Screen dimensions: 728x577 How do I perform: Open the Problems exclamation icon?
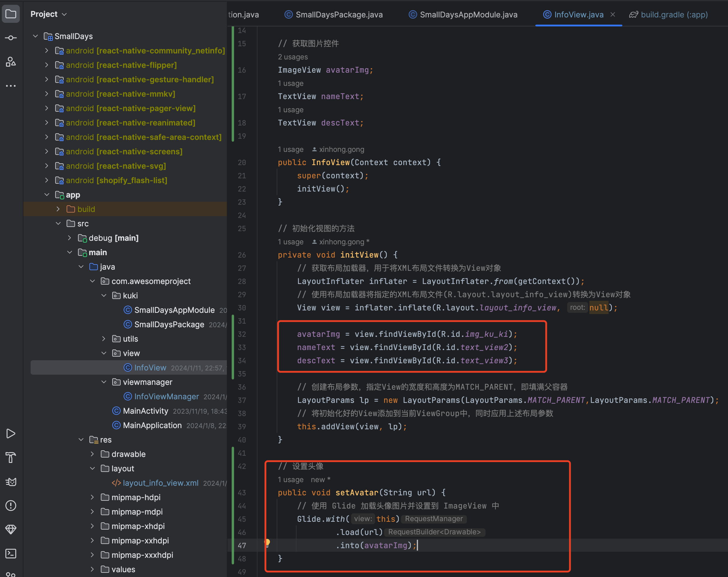pyautogui.click(x=11, y=505)
